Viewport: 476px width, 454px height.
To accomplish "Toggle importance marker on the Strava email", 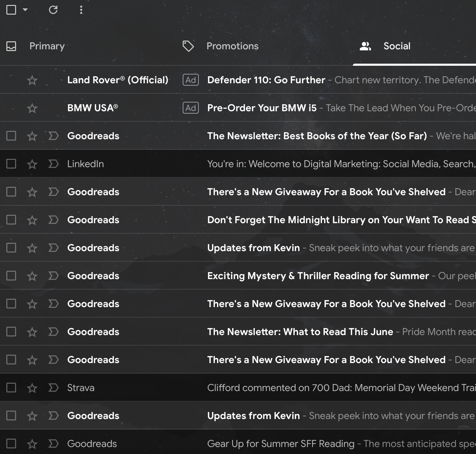I will [53, 388].
